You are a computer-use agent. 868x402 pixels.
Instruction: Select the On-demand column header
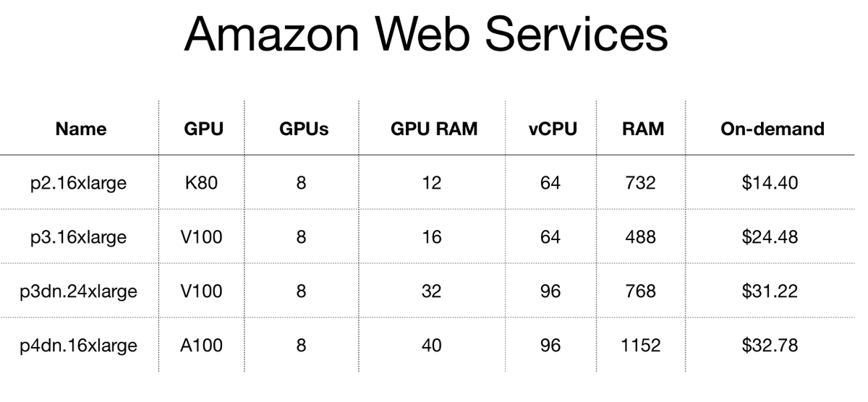click(772, 129)
